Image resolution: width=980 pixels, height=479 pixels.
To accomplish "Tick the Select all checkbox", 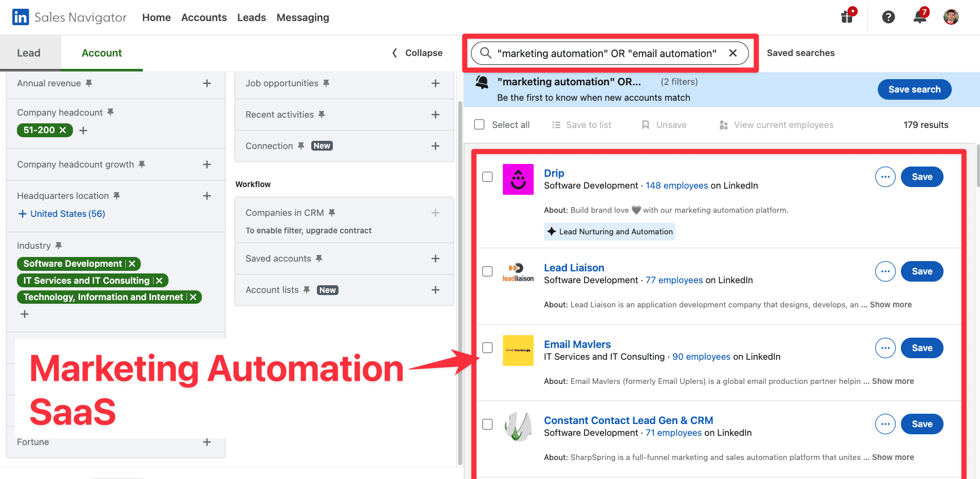I will click(479, 124).
